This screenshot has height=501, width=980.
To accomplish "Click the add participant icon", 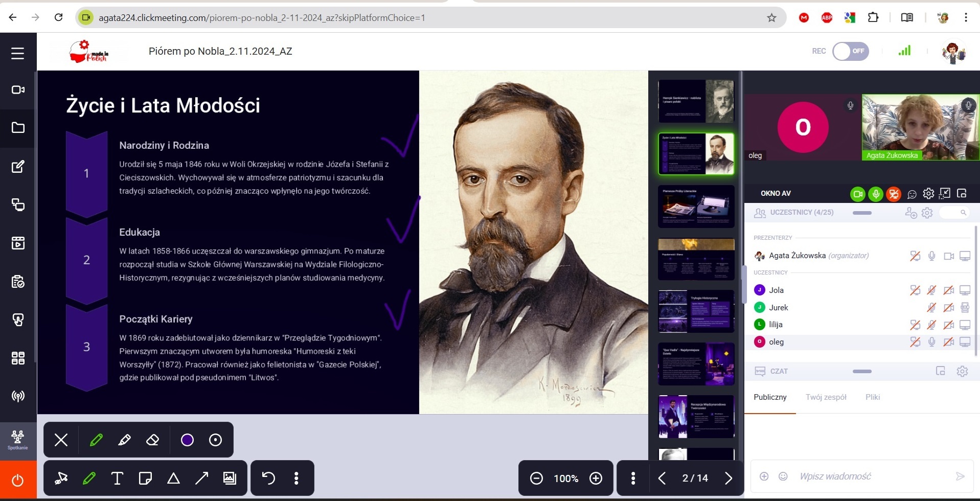I will pos(910,213).
